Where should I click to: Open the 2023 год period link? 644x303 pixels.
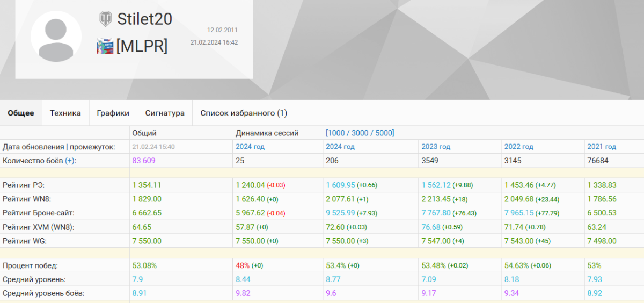click(x=436, y=147)
